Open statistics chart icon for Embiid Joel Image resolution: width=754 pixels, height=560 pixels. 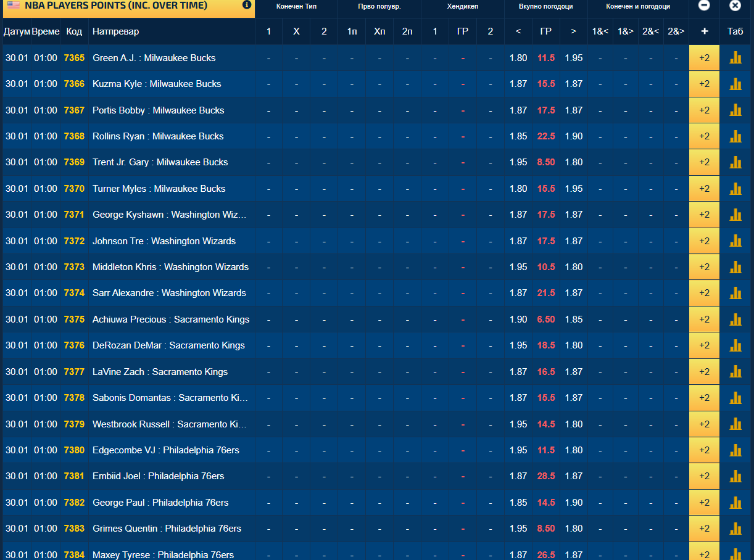735,476
